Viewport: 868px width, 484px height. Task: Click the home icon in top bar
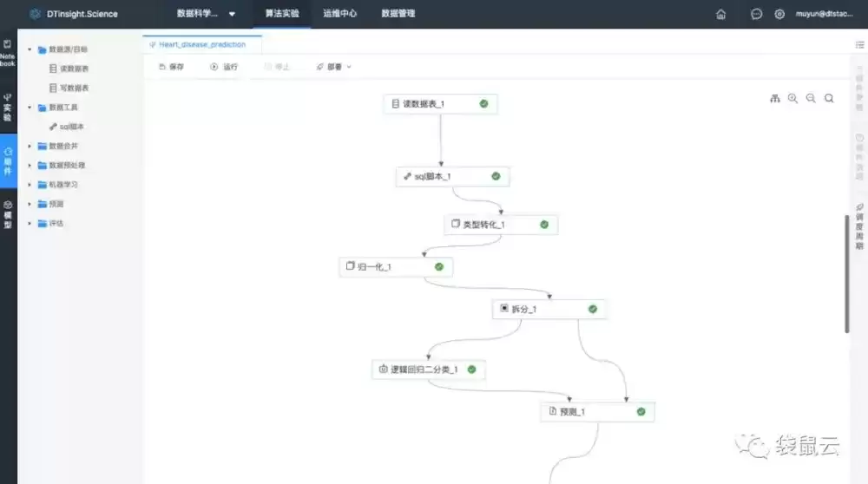click(720, 14)
